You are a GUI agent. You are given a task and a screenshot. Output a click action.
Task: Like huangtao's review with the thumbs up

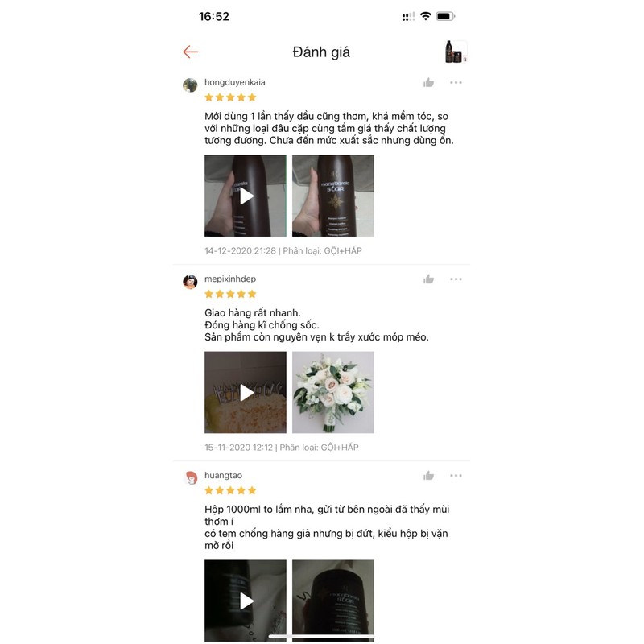click(x=428, y=476)
